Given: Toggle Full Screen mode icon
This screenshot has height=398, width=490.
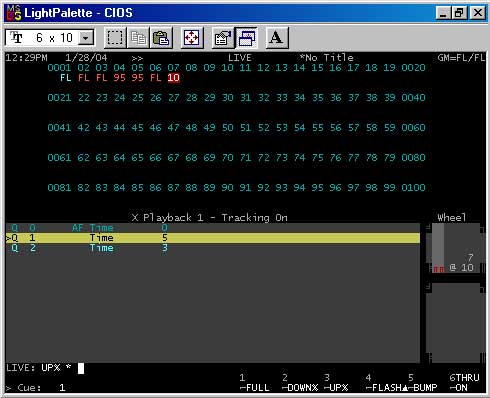Looking at the screenshot, I should pyautogui.click(x=192, y=38).
